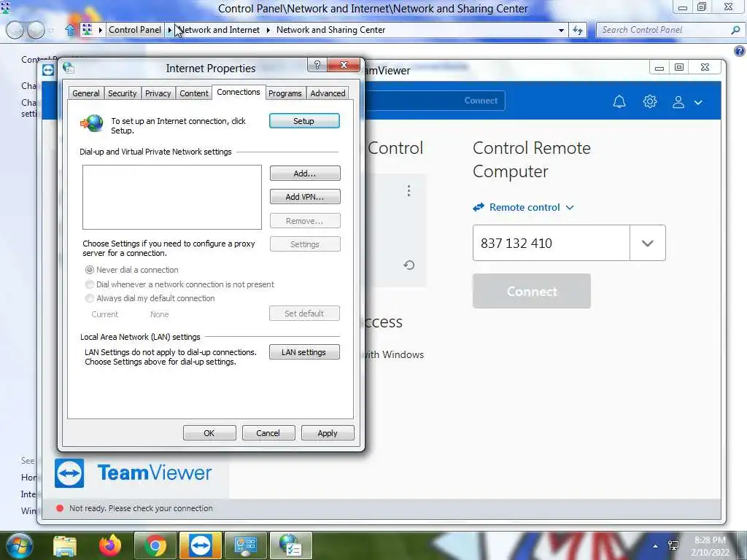
Task: Click the blue help icon in Control Panel
Action: click(x=740, y=50)
